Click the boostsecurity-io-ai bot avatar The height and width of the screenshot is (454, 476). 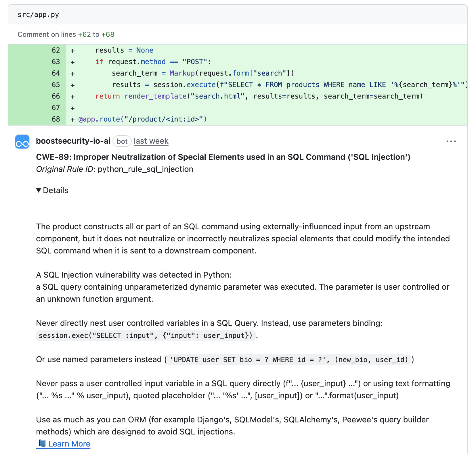(22, 142)
